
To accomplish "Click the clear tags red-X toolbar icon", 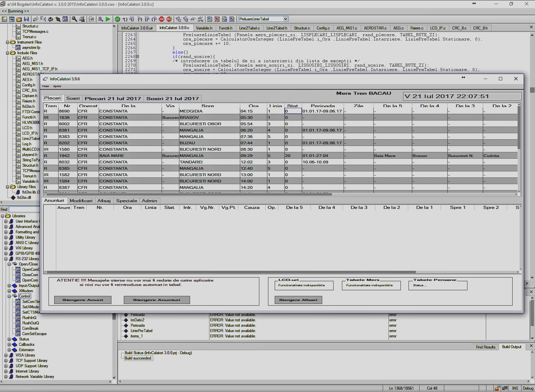I will click(217, 19).
